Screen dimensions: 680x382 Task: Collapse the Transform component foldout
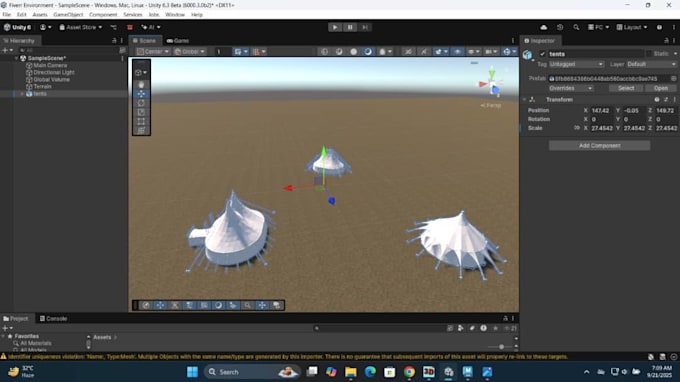point(524,100)
